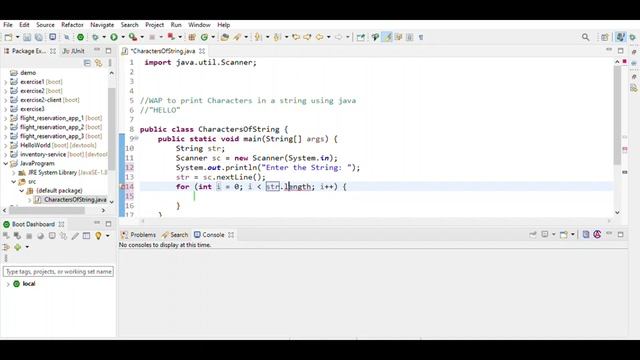The height and width of the screenshot is (360, 640).
Task: Click Boot Dashboard pencil edit icon
Action: click(x=75, y=236)
